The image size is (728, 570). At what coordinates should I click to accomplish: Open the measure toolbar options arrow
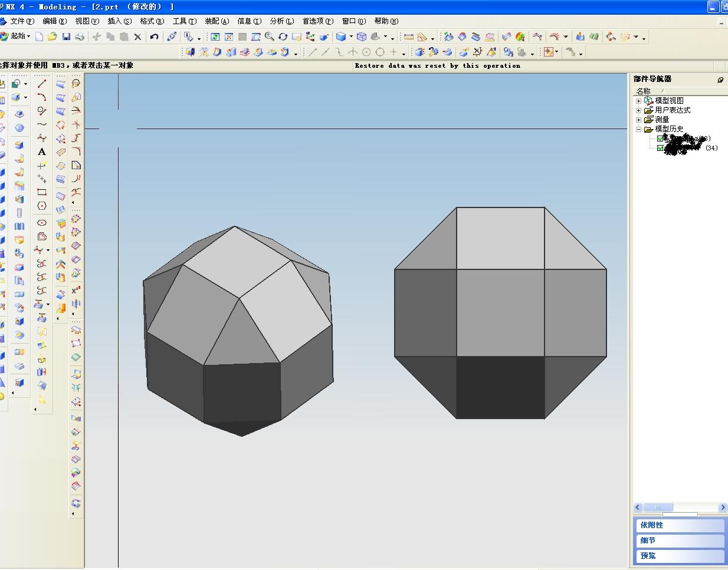coord(432,38)
